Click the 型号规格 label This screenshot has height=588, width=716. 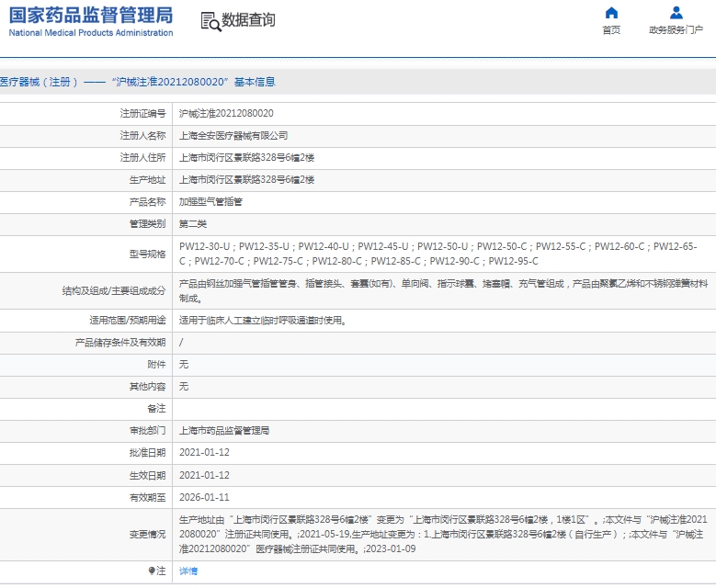147,254
